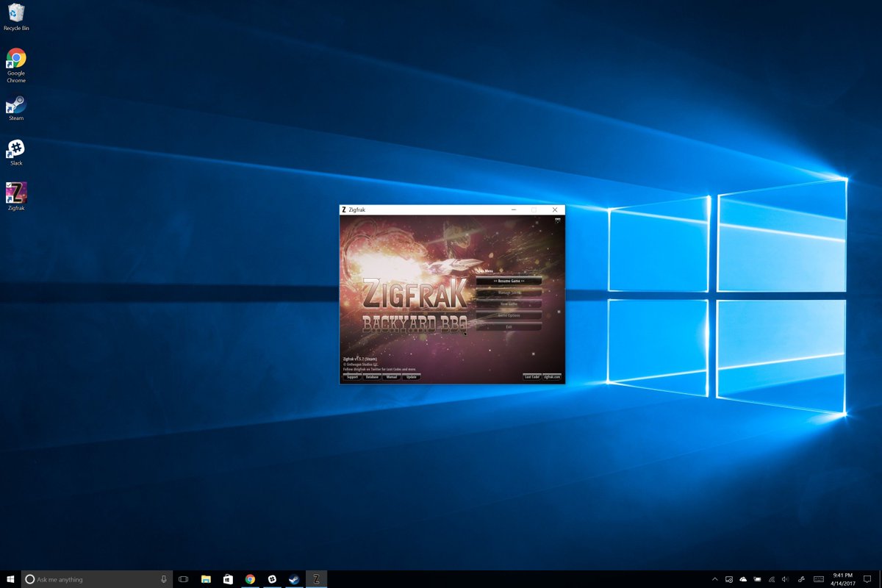
Task: Click the battery status tray icon
Action: (757, 579)
